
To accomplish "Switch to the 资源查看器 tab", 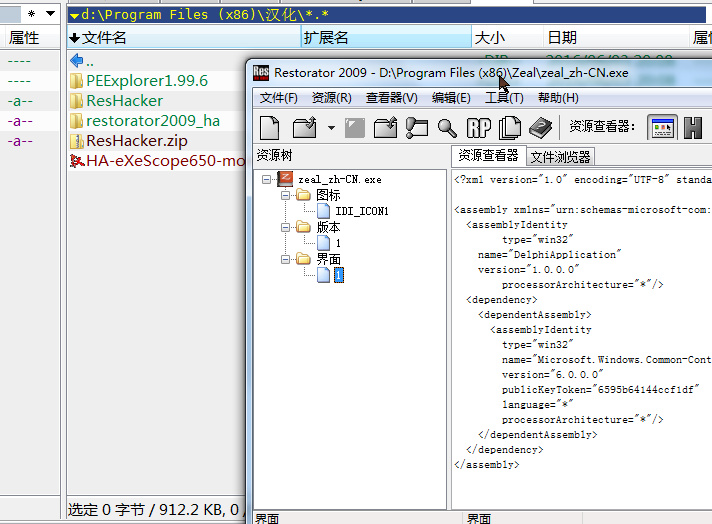I will tap(488, 156).
